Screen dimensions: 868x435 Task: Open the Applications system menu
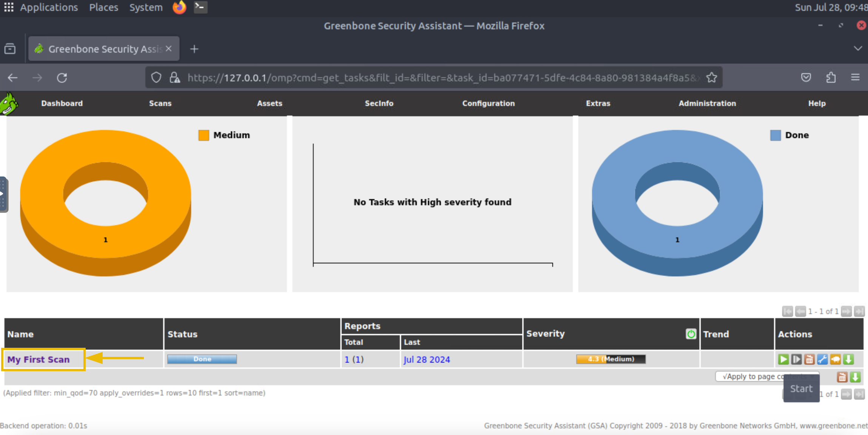[x=49, y=8]
